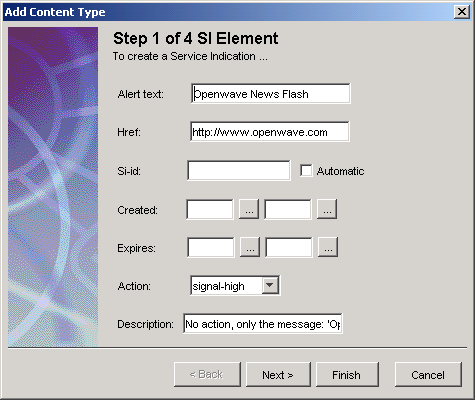Focus the Href URL field

(270, 132)
